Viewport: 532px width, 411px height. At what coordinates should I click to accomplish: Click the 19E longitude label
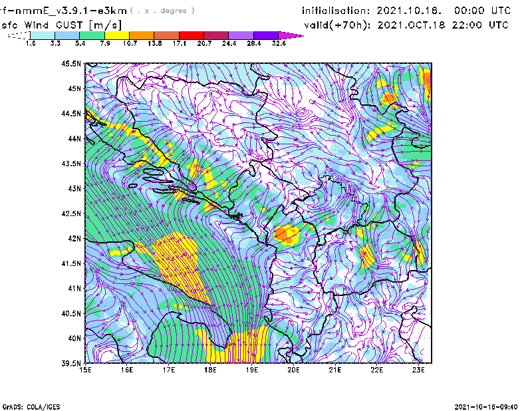tap(252, 370)
